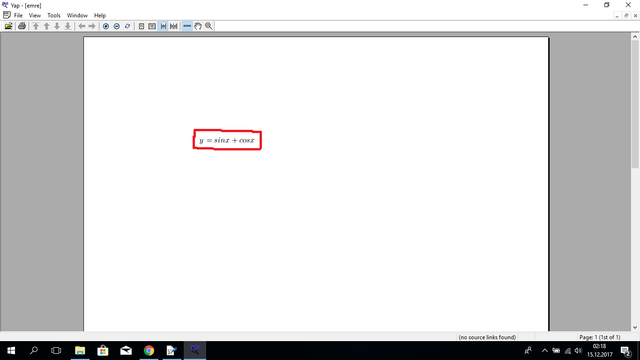Open the Mail app from the taskbar
The image size is (640, 360).
click(x=126, y=351)
